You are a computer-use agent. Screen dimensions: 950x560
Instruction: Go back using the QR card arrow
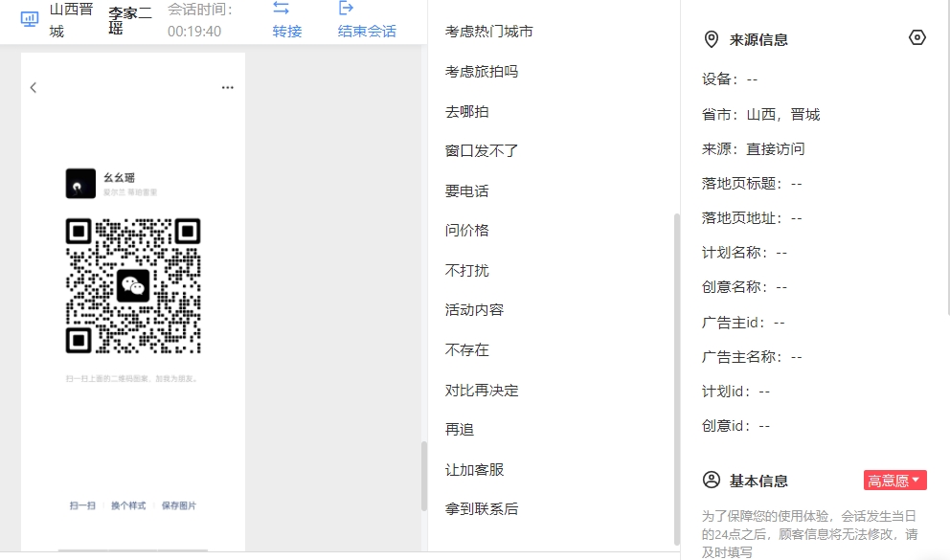point(34,88)
